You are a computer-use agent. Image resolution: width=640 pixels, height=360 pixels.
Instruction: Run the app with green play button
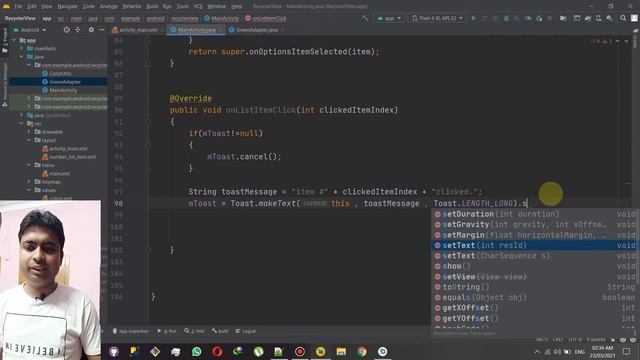473,18
